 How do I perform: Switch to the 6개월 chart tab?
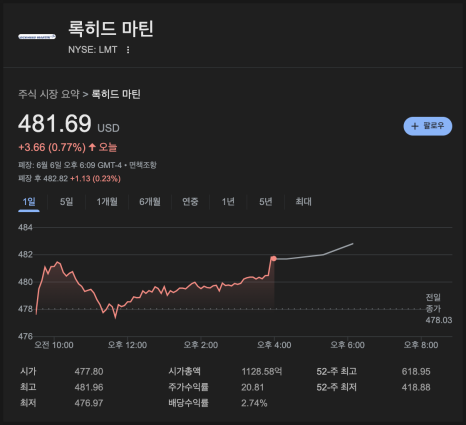150,202
